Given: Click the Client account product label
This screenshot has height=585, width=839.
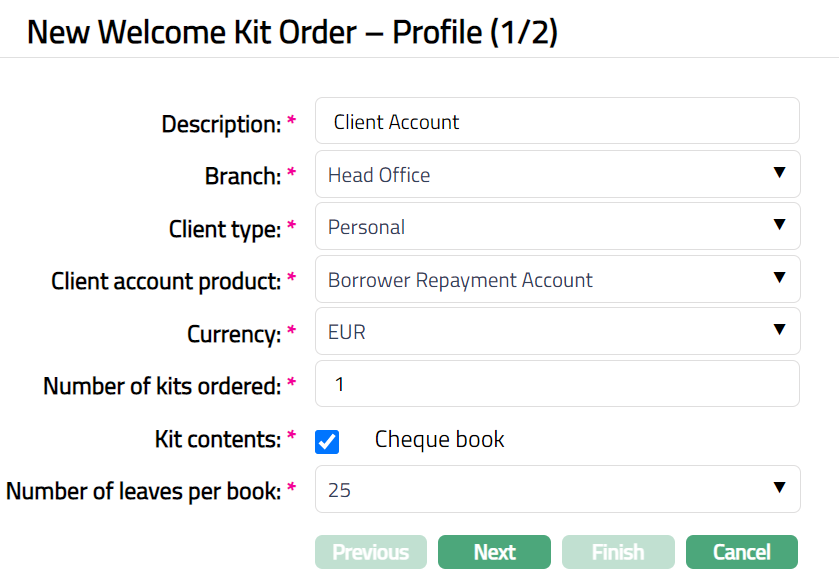Looking at the screenshot, I should pyautogui.click(x=166, y=281).
